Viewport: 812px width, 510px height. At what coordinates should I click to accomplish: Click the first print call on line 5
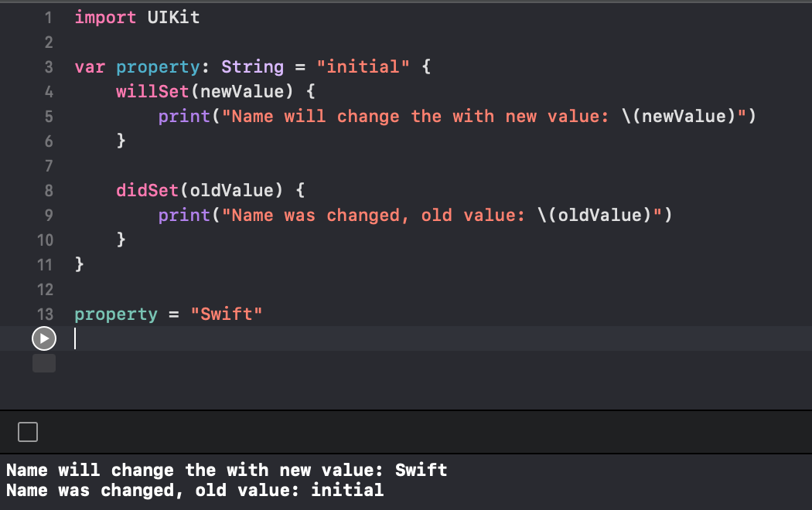coord(184,117)
